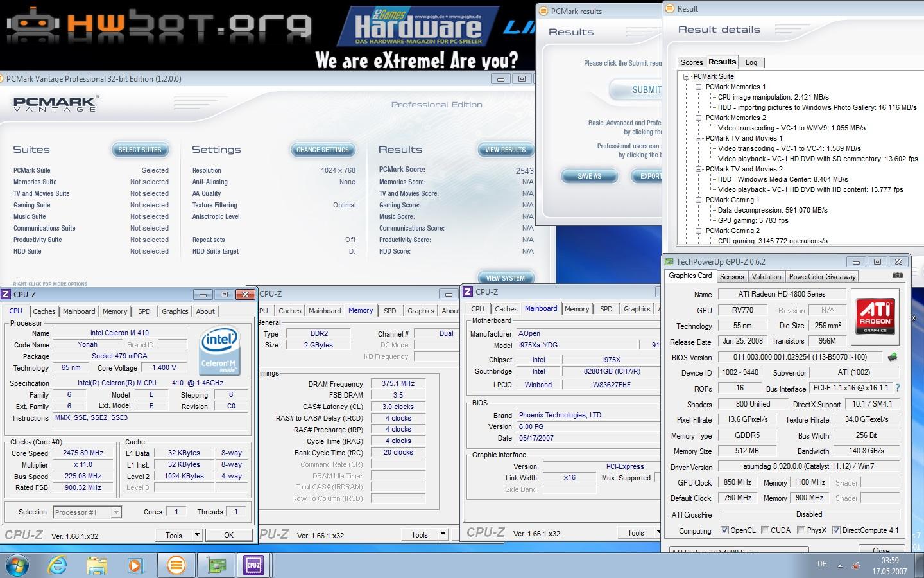
Task: Open Windows Explorer folder icon on taskbar
Action: point(97,565)
